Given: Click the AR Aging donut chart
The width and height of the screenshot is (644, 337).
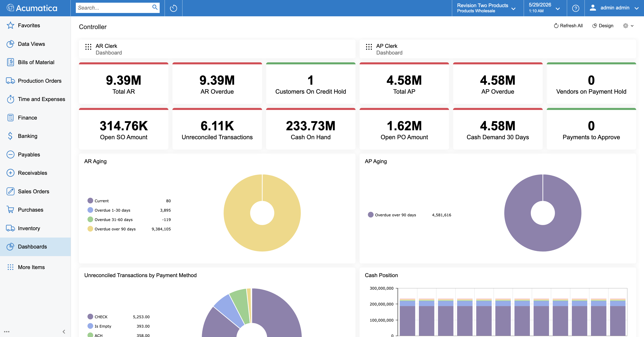Looking at the screenshot, I should (262, 213).
